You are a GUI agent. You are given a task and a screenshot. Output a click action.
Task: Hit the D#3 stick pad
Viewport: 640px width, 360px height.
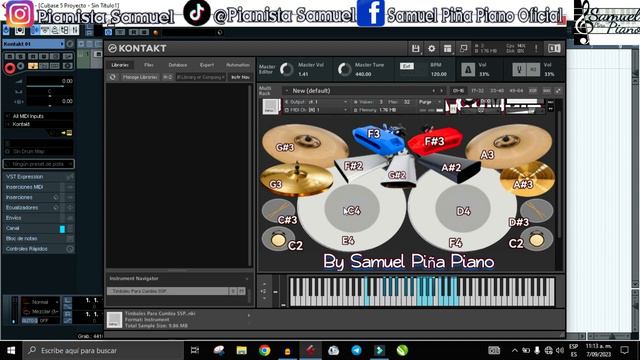click(536, 211)
